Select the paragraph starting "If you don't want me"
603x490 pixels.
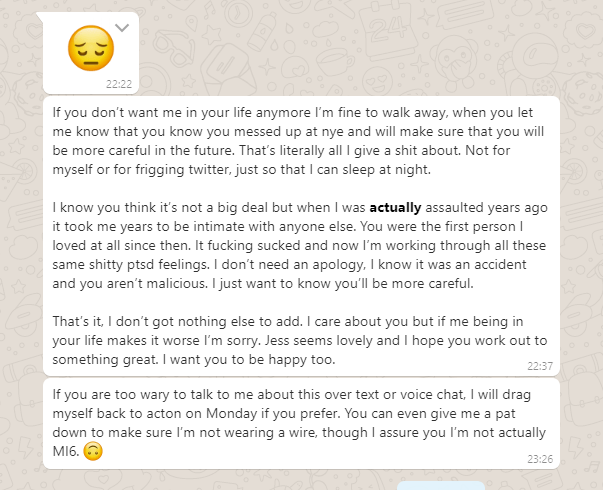click(298, 141)
